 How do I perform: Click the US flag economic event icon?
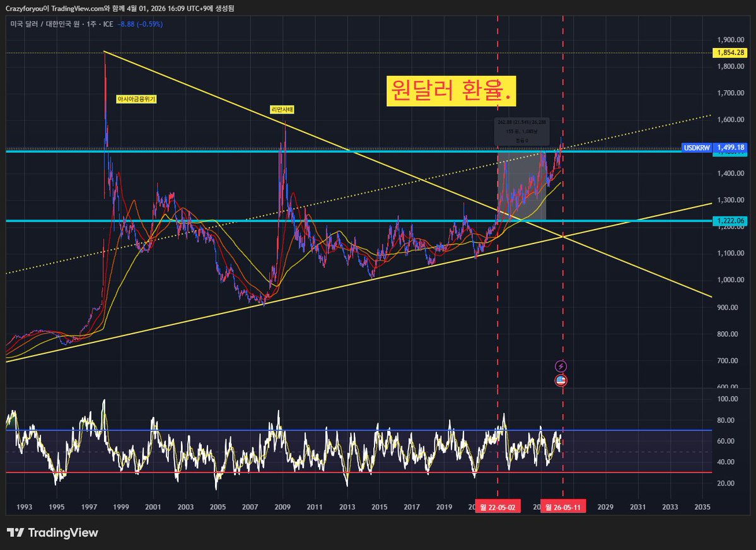coord(561,381)
